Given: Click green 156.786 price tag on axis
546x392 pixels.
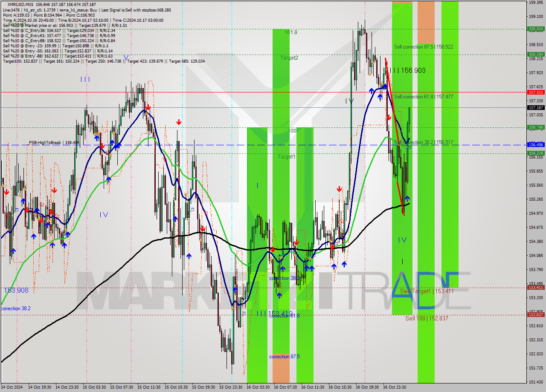Looking at the screenshot, I should click(536, 127).
